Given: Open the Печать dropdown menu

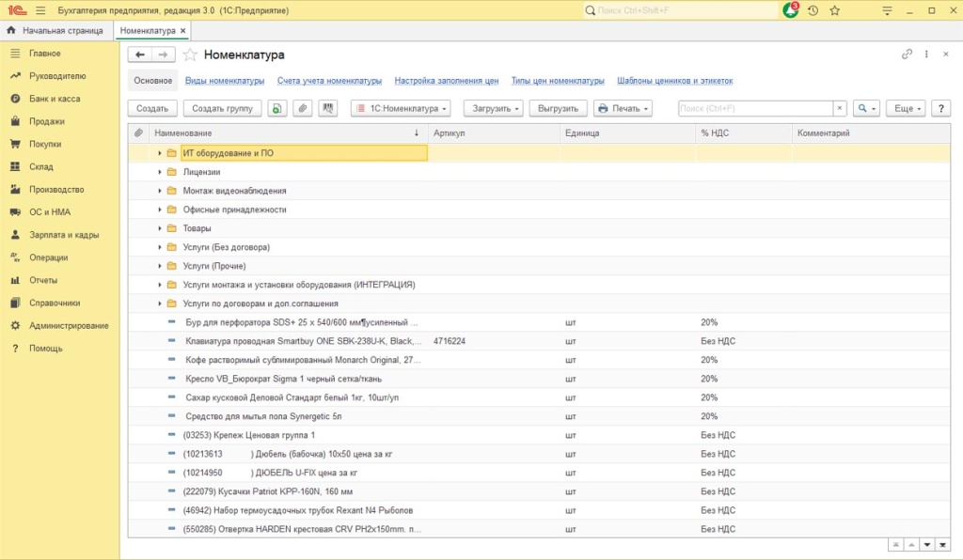Looking at the screenshot, I should point(623,109).
